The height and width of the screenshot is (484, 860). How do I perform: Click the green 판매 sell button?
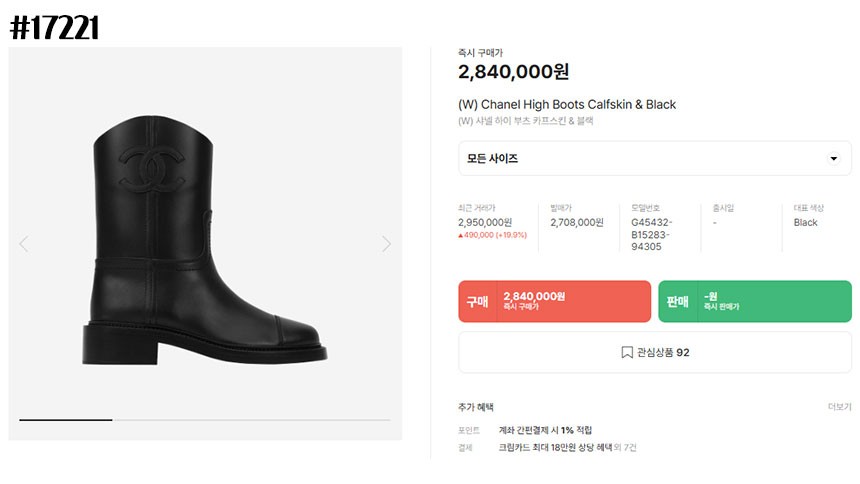(755, 301)
